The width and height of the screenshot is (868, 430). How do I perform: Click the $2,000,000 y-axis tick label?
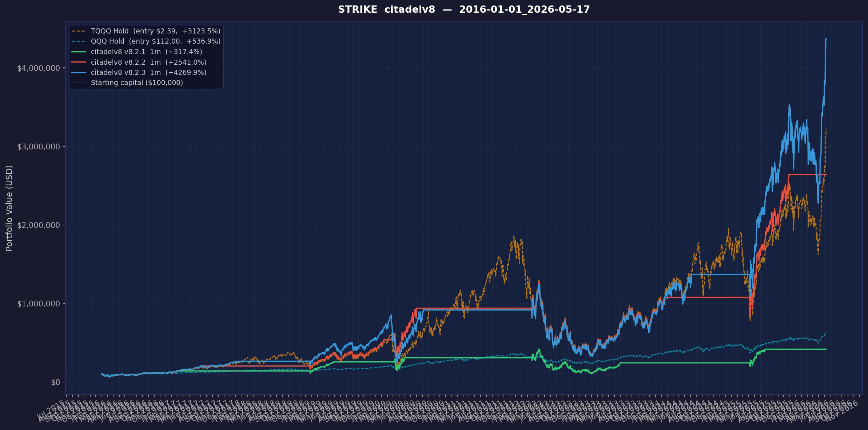coord(38,225)
